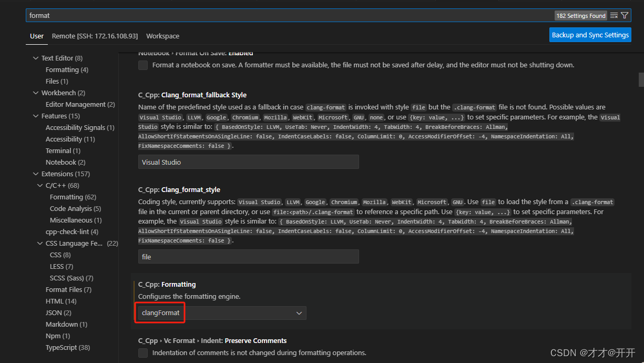Viewport: 644px width, 363px height.
Task: Open the filter settings funnel icon
Action: pos(625,15)
